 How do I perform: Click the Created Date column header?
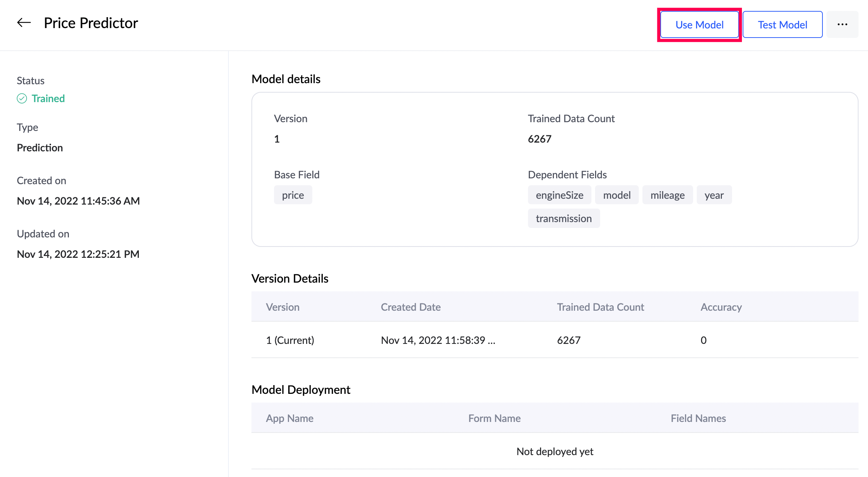coord(410,307)
